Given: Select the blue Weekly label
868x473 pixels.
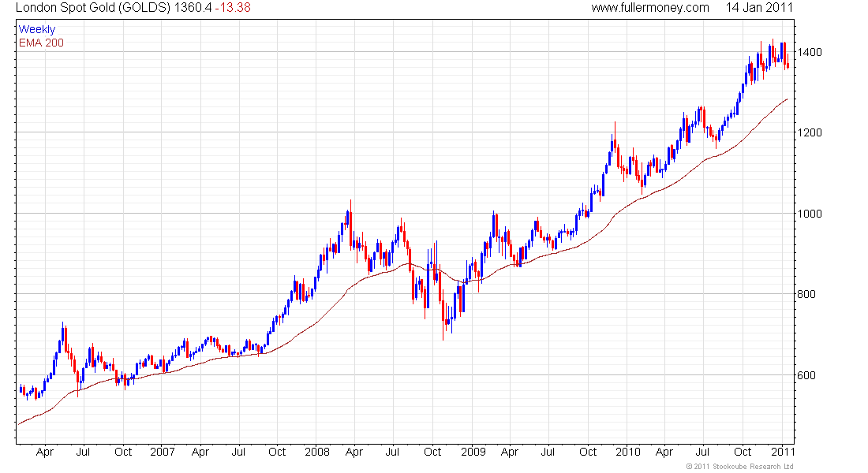Looking at the screenshot, I should point(36,29).
